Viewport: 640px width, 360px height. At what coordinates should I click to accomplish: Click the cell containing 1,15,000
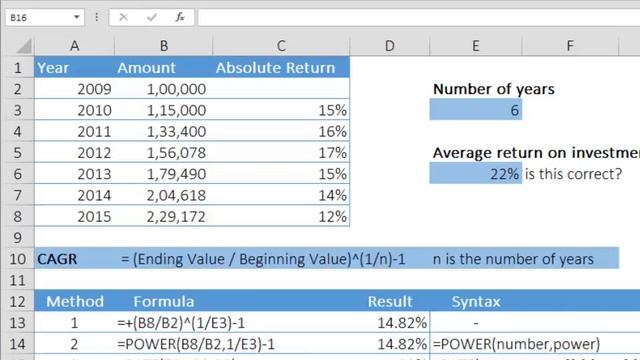(164, 110)
